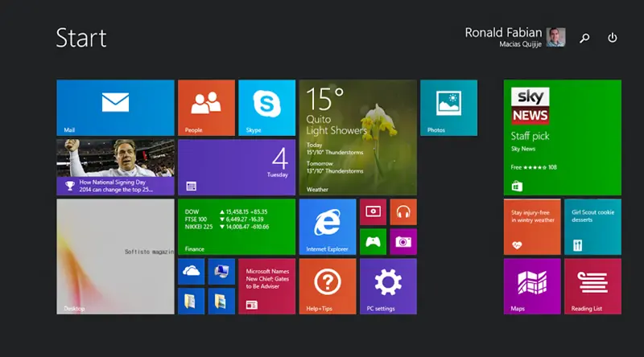Click the Ronald Fabian account name
Screen dimensions: 644x357
click(503, 33)
